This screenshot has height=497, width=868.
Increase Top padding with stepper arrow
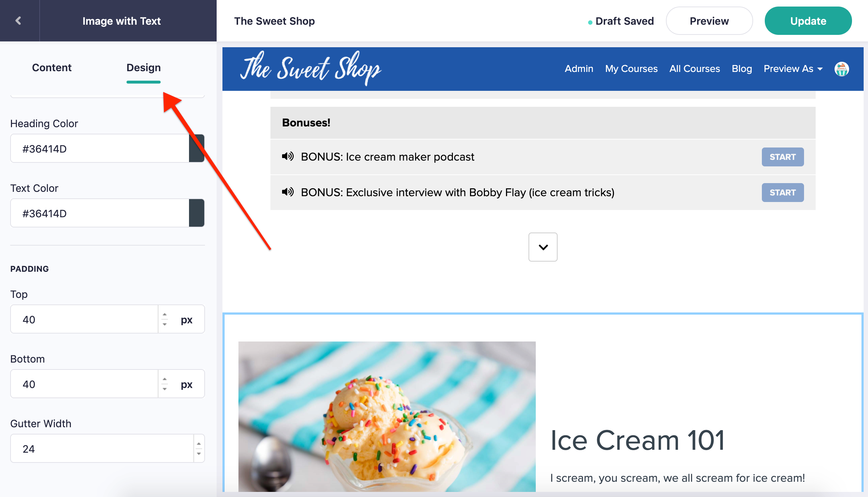point(165,315)
